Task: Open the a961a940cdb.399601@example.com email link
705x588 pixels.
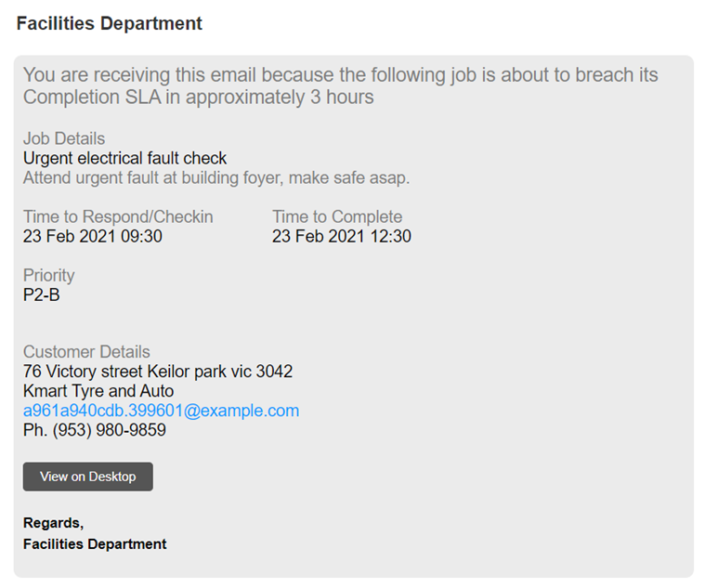Action: coord(161,411)
